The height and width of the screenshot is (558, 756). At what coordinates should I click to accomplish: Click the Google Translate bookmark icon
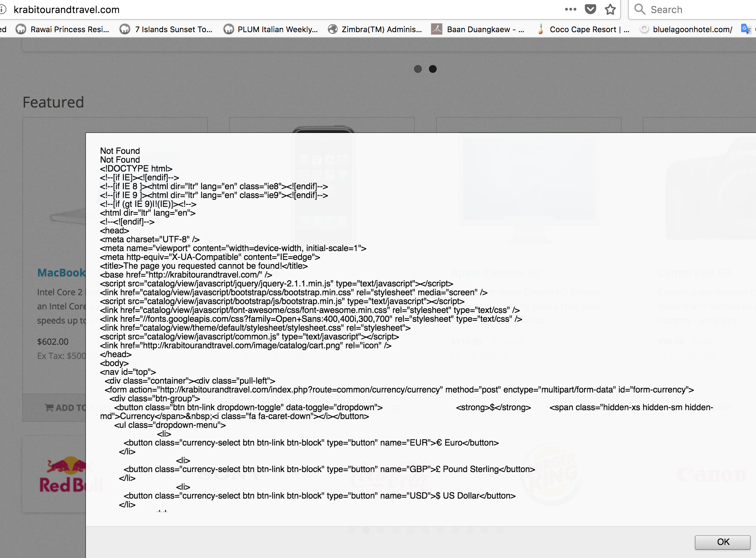tap(746, 29)
